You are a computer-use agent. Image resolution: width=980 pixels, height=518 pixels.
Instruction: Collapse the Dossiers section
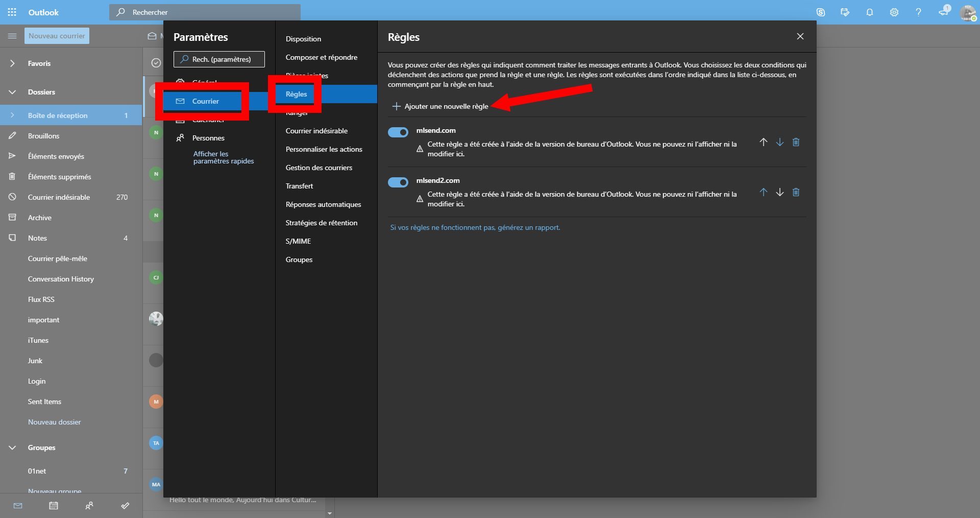point(12,92)
